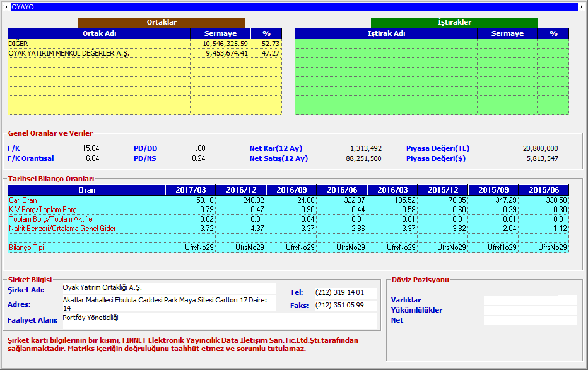Click the K.V.Borç/Toplam Borç row label
This screenshot has height=370, width=588.
click(x=43, y=210)
